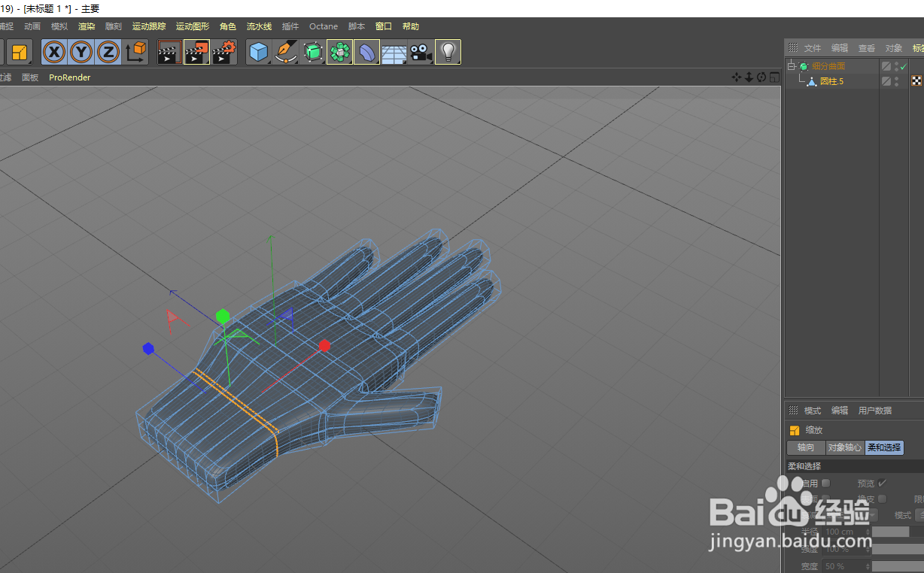Open Object Manager 文件 menu
The height and width of the screenshot is (573, 924).
click(x=813, y=48)
